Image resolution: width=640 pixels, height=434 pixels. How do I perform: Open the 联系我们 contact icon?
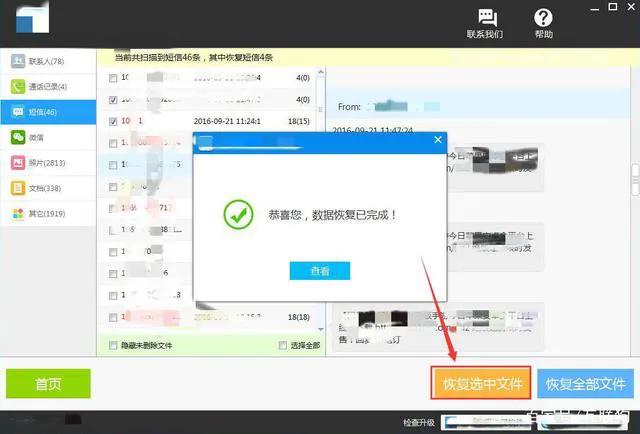485,24
